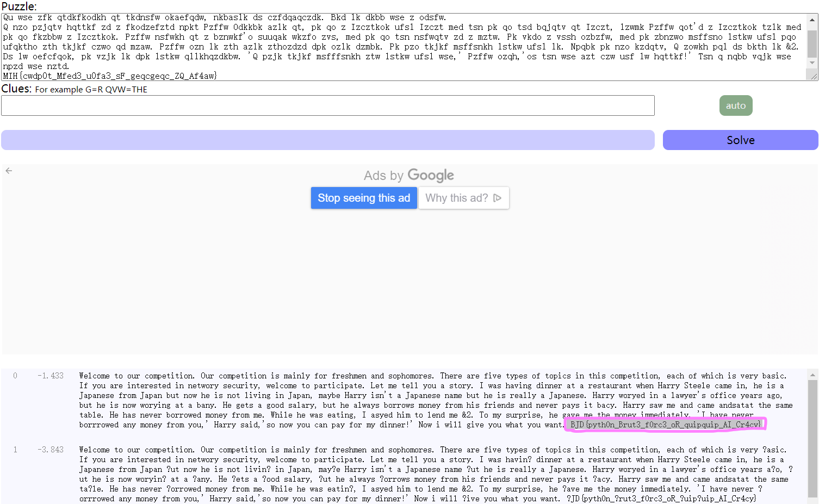Click the results panel scroll-up arrow
This screenshot has height=504, width=819.
coord(813,375)
